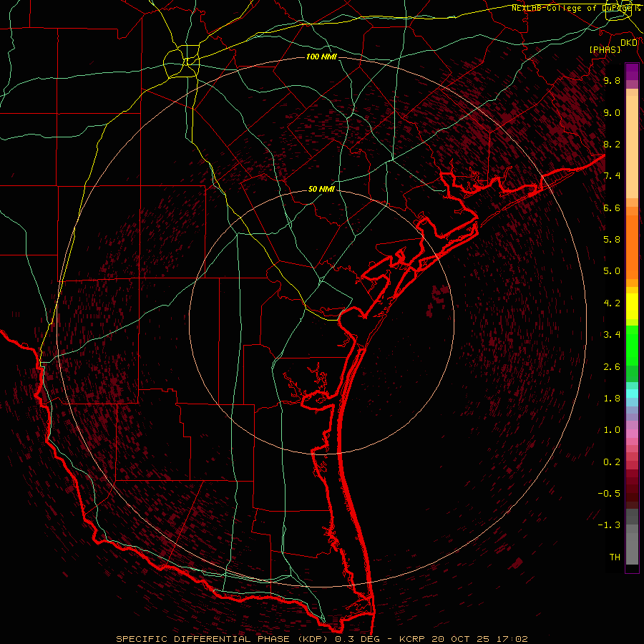Image resolution: width=644 pixels, height=644 pixels.
Task: Click the SPECIFIC DIFFERENTIAL PHASE (KDP) caption
Action: [x=224, y=639]
